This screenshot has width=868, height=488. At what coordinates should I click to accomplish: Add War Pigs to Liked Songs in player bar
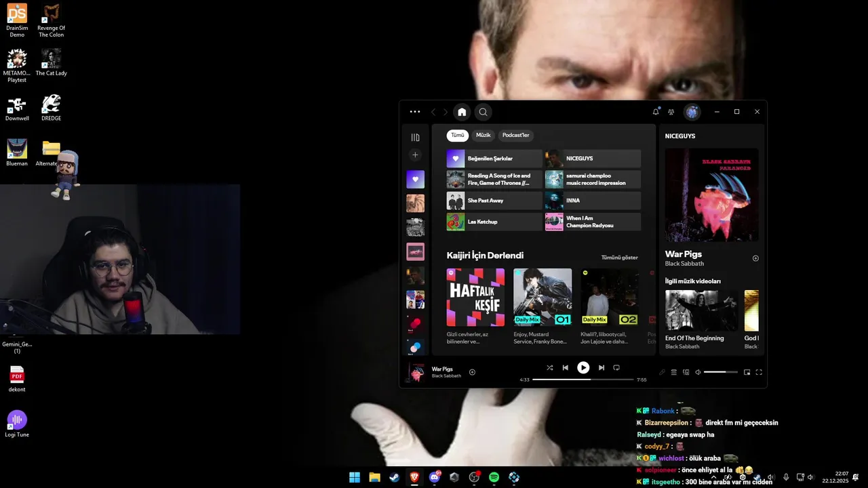click(x=473, y=372)
